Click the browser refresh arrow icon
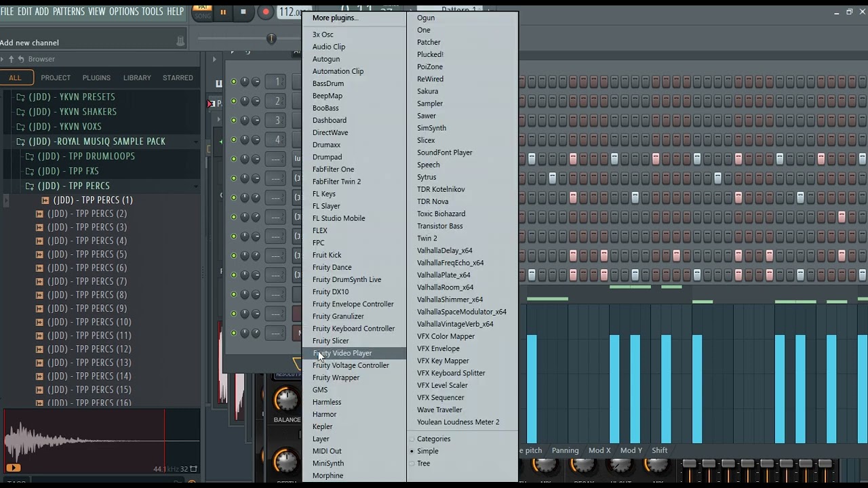868x488 pixels. pos(21,59)
